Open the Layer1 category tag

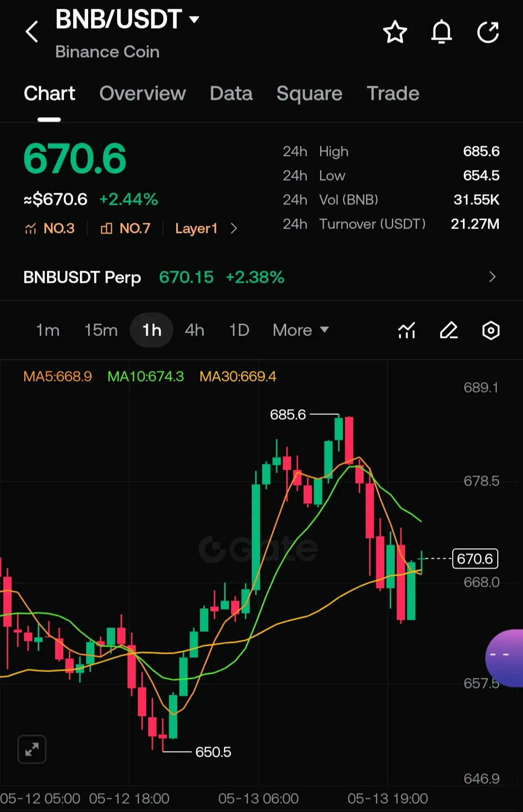196,228
